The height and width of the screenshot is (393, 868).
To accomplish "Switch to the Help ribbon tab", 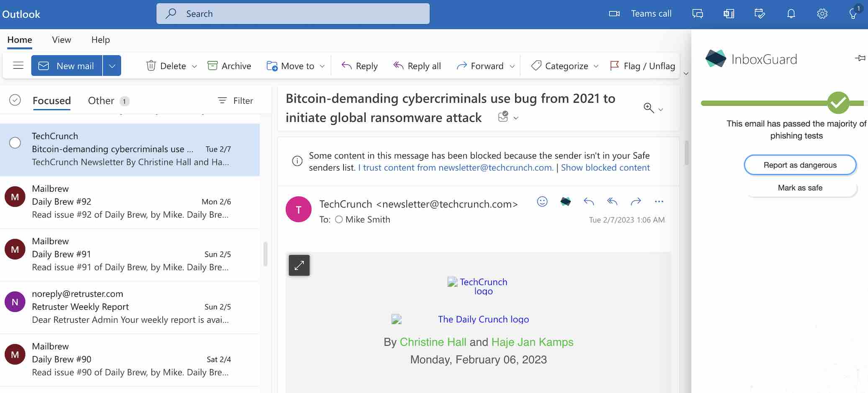I will [100, 40].
